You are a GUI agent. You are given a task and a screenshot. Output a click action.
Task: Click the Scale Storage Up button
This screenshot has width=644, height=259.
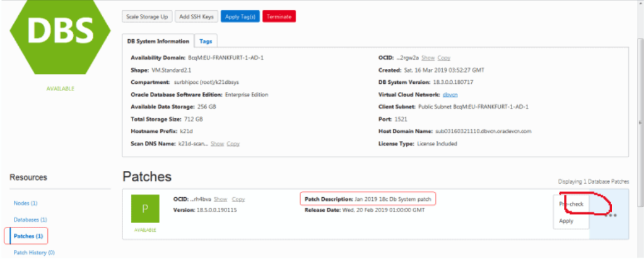pyautogui.click(x=147, y=16)
